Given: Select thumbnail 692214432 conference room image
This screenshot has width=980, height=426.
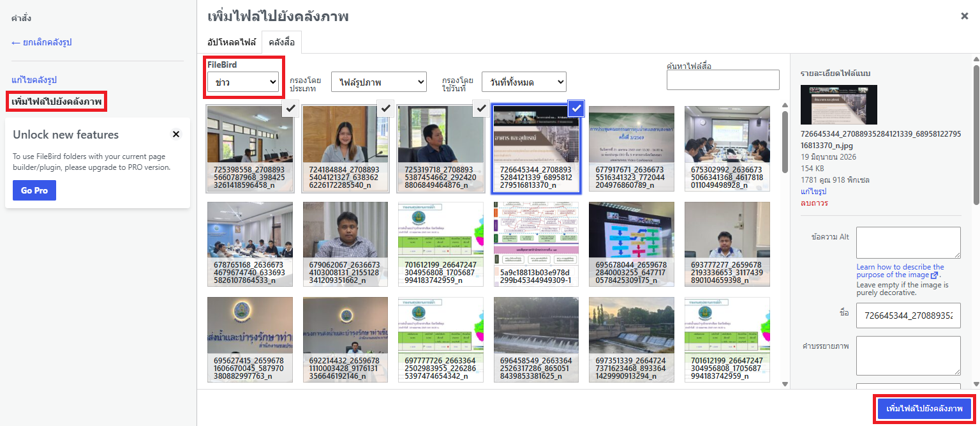Looking at the screenshot, I should tap(345, 340).
